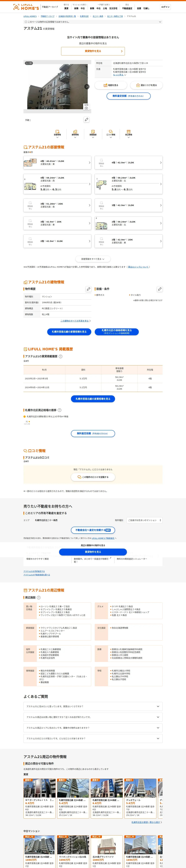
Task: Open MTガーデンNorth rental listing card
Action: [x=40, y=798]
